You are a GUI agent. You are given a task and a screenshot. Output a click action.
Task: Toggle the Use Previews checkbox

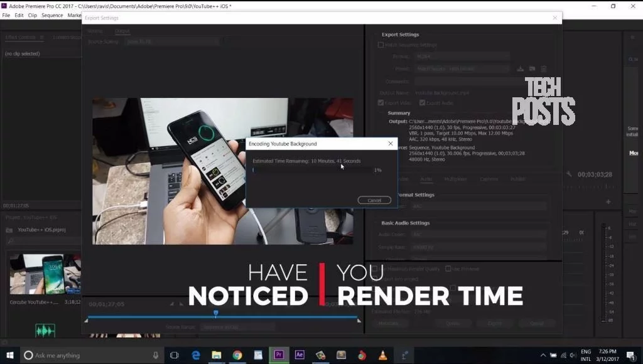click(x=448, y=269)
